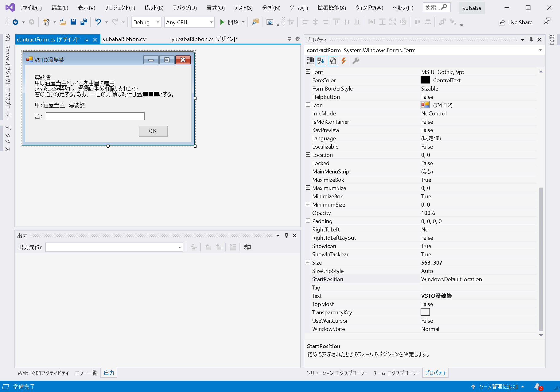Start debugging with the green play icon
The height and width of the screenshot is (392, 560).
click(x=222, y=22)
